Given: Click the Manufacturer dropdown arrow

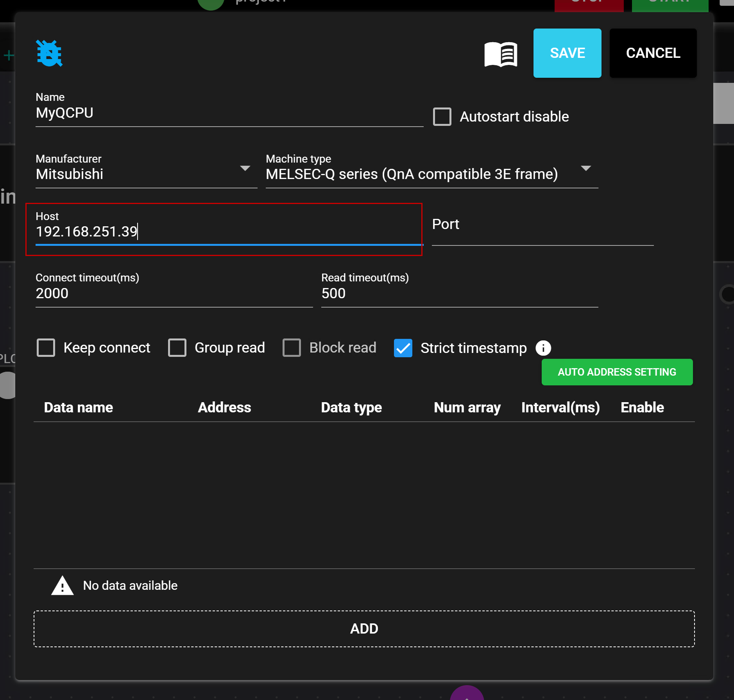Looking at the screenshot, I should click(x=245, y=168).
